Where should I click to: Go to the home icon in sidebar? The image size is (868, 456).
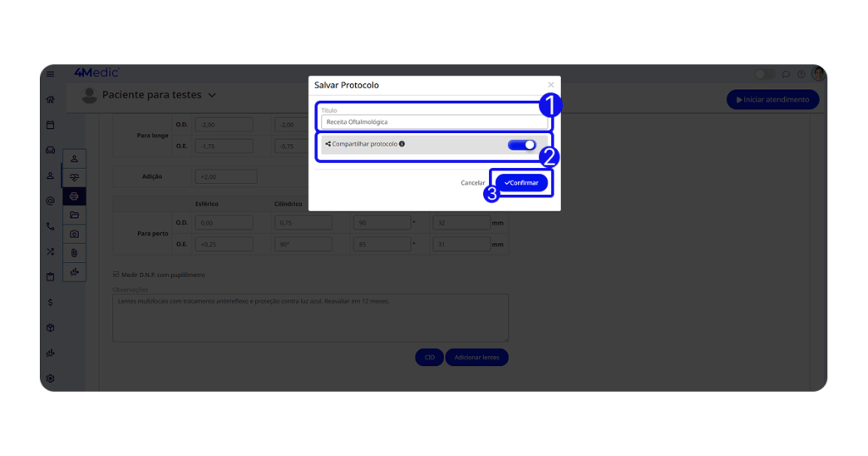[50, 99]
